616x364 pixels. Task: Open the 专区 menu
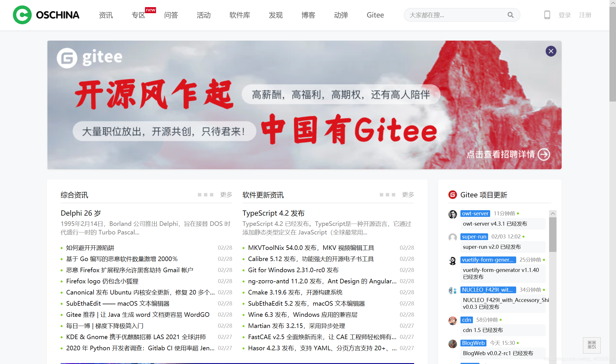138,15
